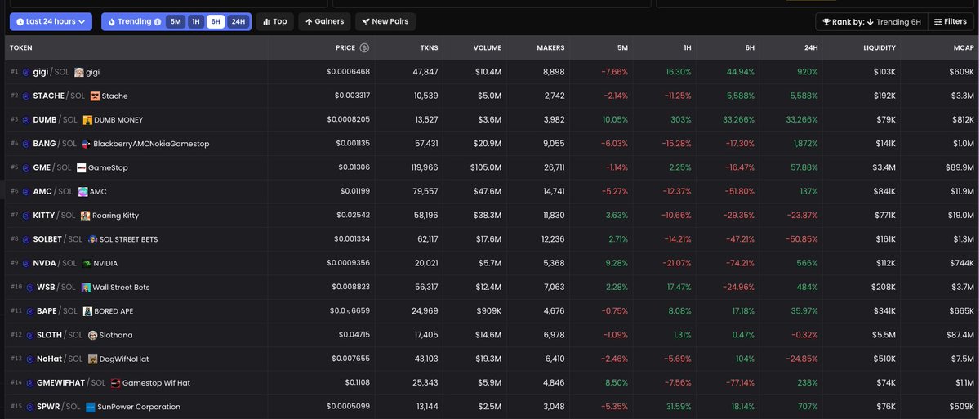
Task: Click the BORED APE token logo
Action: (x=87, y=311)
